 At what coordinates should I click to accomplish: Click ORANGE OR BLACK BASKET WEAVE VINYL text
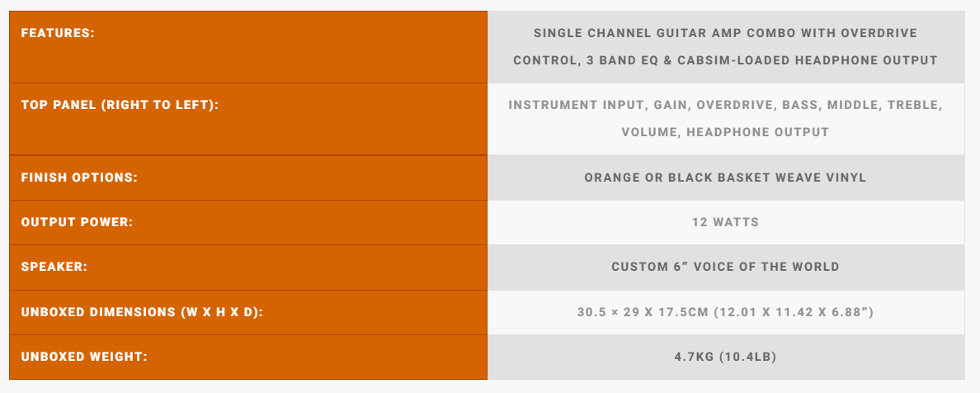[x=725, y=178]
